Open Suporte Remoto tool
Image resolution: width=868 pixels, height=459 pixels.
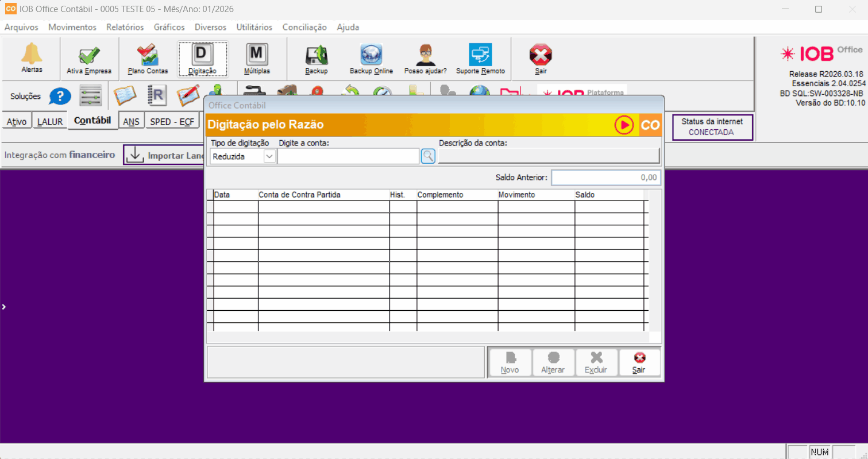(x=480, y=55)
